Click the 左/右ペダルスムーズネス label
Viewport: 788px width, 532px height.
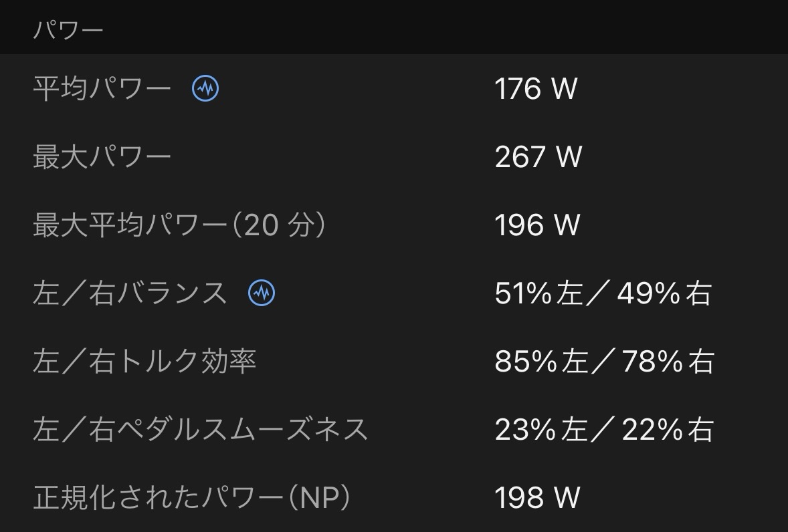coord(201,429)
